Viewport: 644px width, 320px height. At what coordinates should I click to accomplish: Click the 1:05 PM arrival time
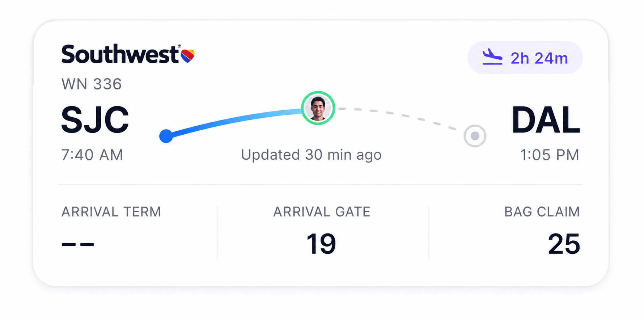tap(550, 155)
